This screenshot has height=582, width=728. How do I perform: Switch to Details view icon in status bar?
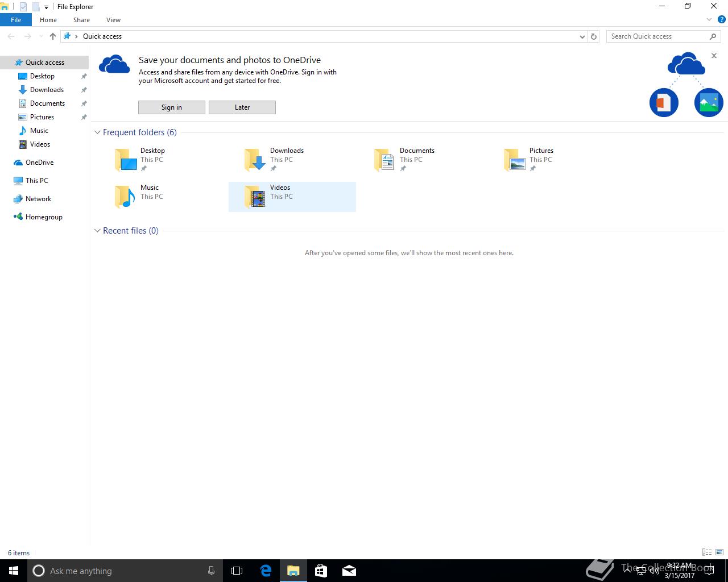click(707, 552)
